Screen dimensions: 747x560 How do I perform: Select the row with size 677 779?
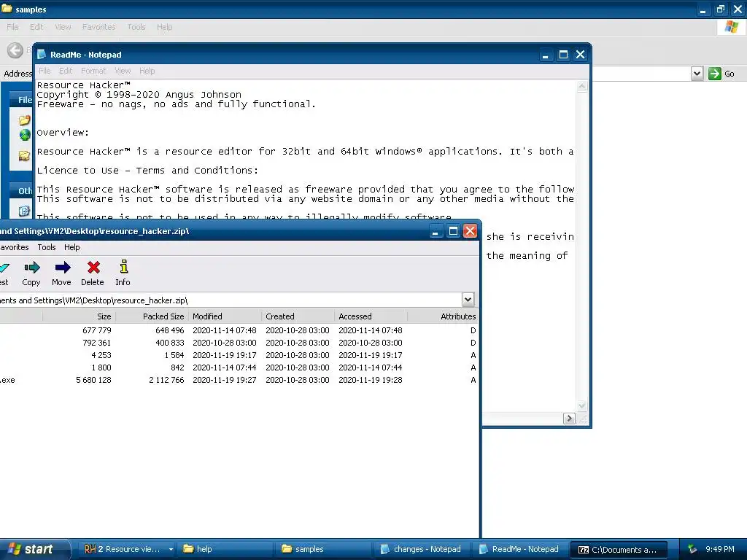point(239,330)
